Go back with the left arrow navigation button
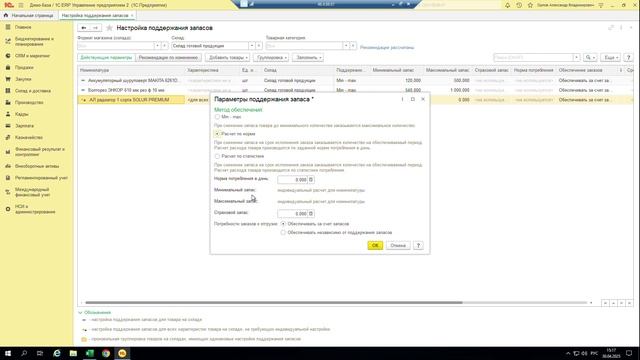Viewport: 640px width, 360px height. click(x=84, y=28)
